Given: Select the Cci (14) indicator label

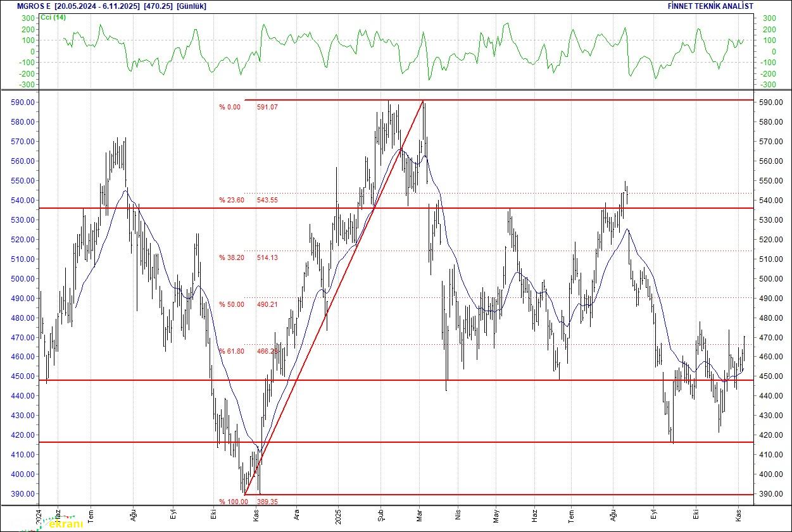Looking at the screenshot, I should (x=53, y=17).
